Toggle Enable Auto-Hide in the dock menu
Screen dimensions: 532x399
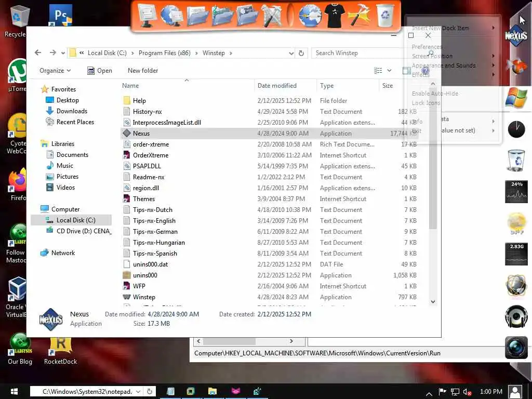coord(435,94)
